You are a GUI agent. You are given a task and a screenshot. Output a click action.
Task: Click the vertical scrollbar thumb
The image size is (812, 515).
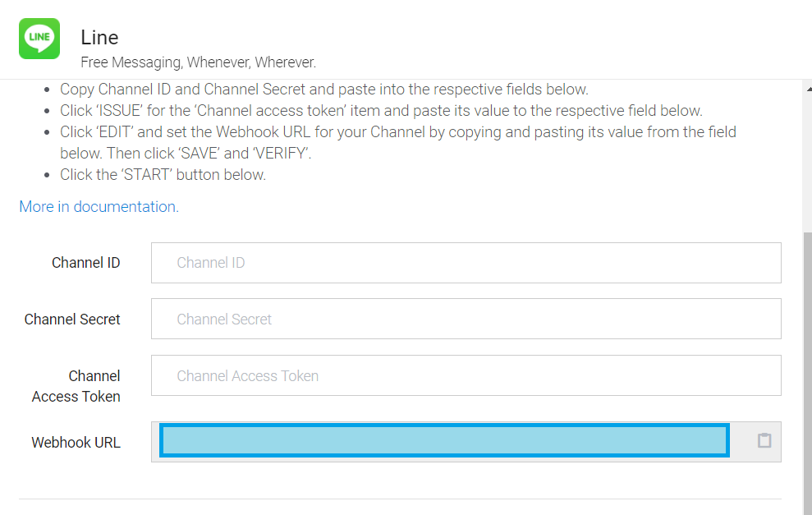[x=807, y=370]
